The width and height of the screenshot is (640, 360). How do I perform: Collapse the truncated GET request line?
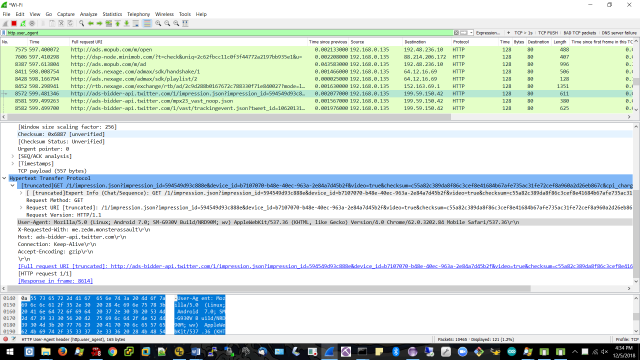(x=13, y=186)
